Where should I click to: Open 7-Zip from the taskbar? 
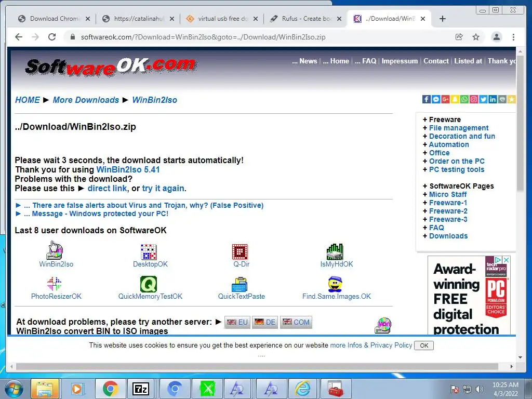[141, 389]
